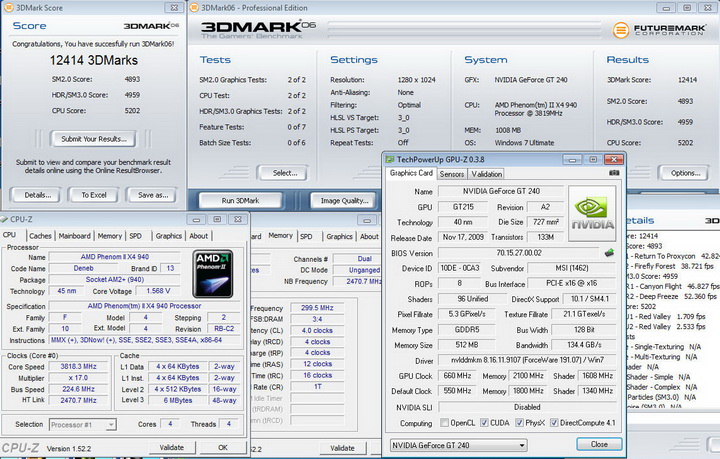The image size is (720, 459).
Task: Click the Futuremark Corporation logo
Action: pyautogui.click(x=659, y=30)
